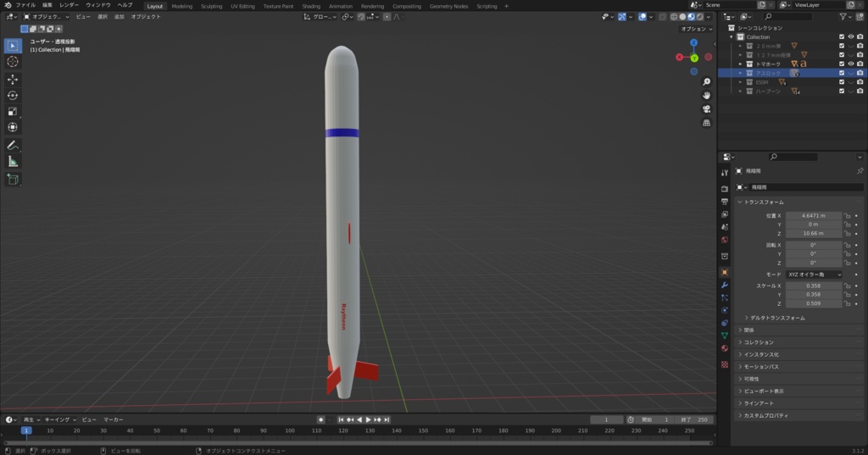This screenshot has height=455, width=868.
Task: Collapse the Collection tree row
Action: (732, 37)
